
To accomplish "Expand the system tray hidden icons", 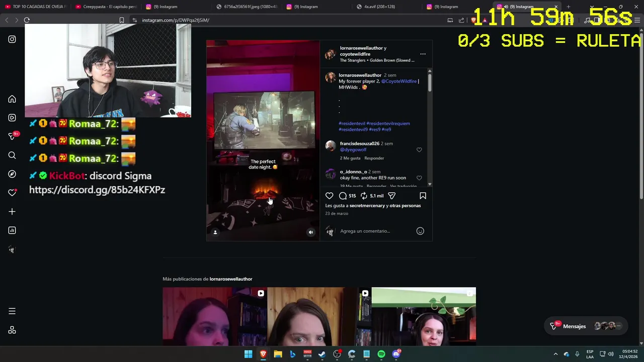I will tap(555, 354).
